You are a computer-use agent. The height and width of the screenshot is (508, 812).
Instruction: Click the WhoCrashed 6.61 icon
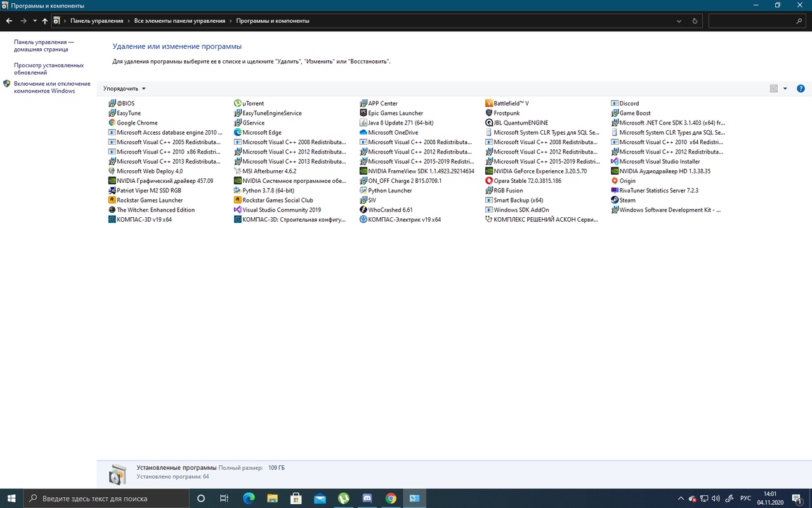[x=363, y=210]
